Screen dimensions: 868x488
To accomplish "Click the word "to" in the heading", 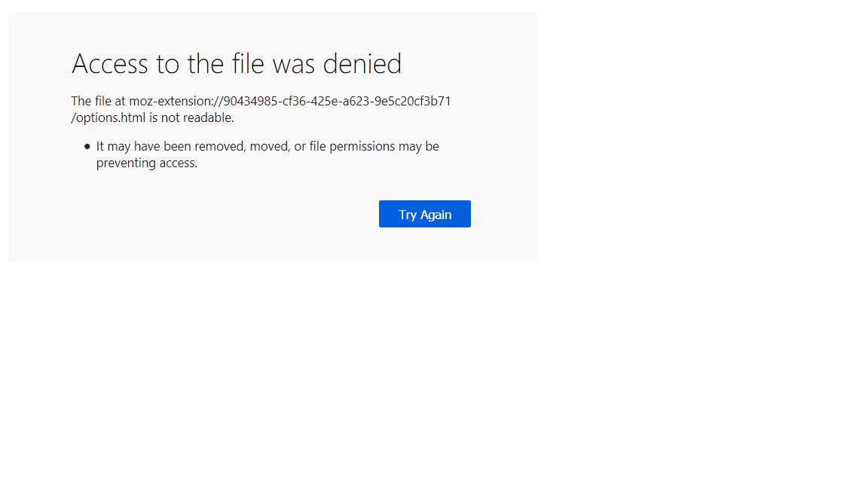I will click(167, 64).
